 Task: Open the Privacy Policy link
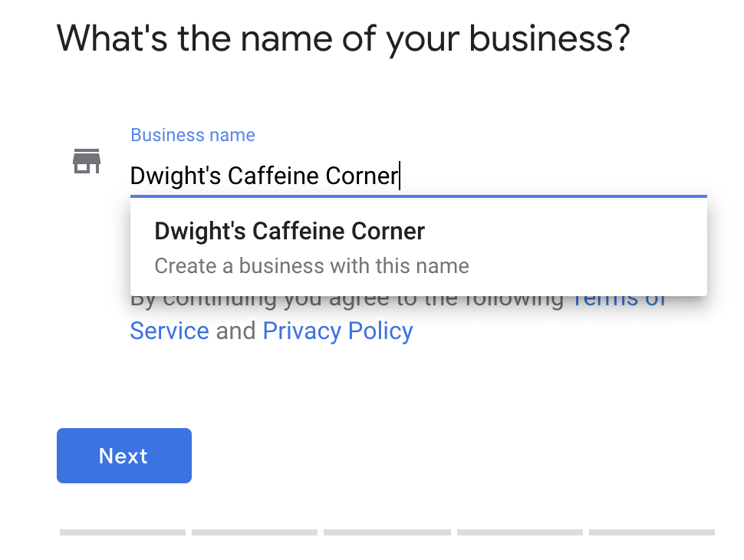pyautogui.click(x=337, y=331)
